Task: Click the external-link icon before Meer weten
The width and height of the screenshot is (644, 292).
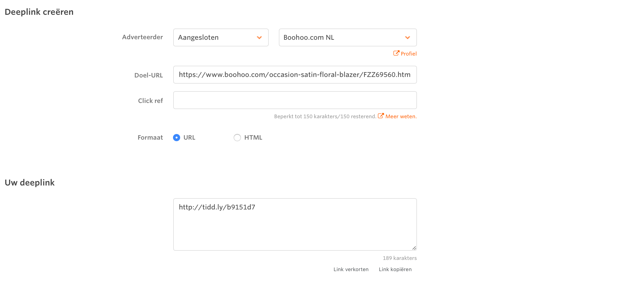Action: (x=381, y=116)
